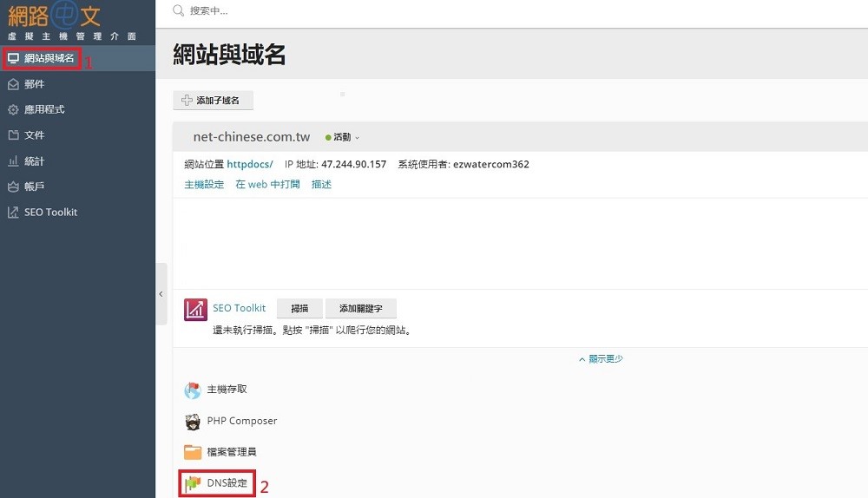Click the envelope icon beside 郵件

[13, 84]
